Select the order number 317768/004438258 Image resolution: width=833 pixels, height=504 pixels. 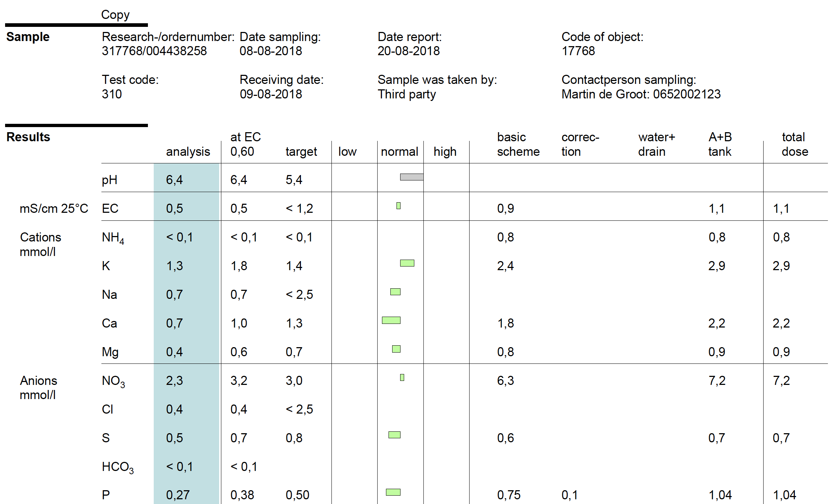click(x=154, y=51)
